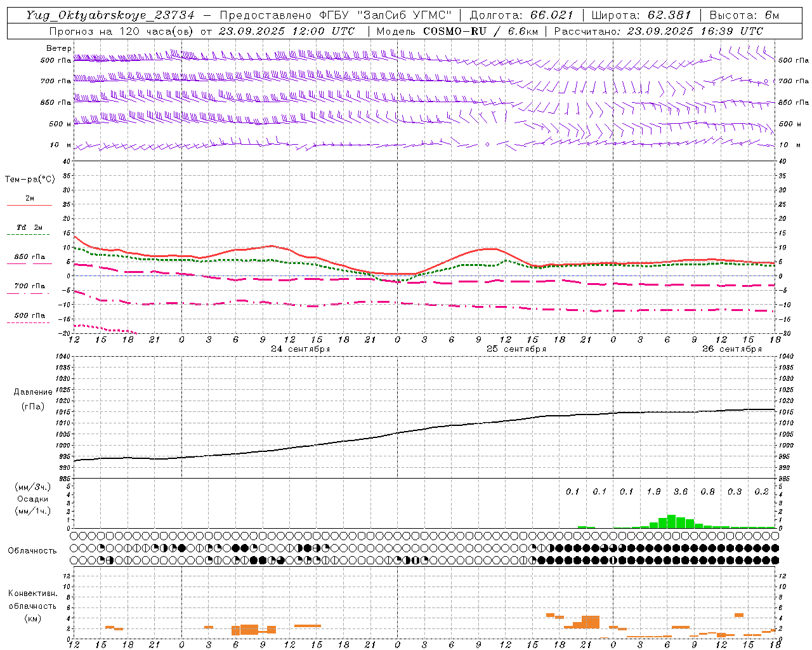Select the (мм/1ч.) units label
812x650 pixels.
click(x=32, y=511)
